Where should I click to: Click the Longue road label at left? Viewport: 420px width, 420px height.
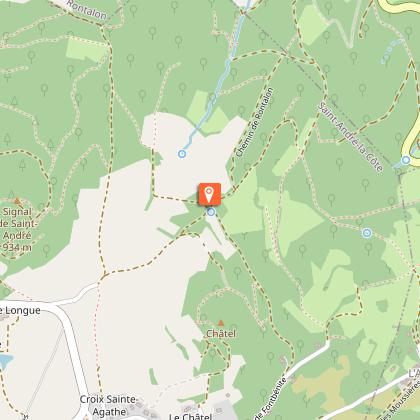tap(20, 310)
